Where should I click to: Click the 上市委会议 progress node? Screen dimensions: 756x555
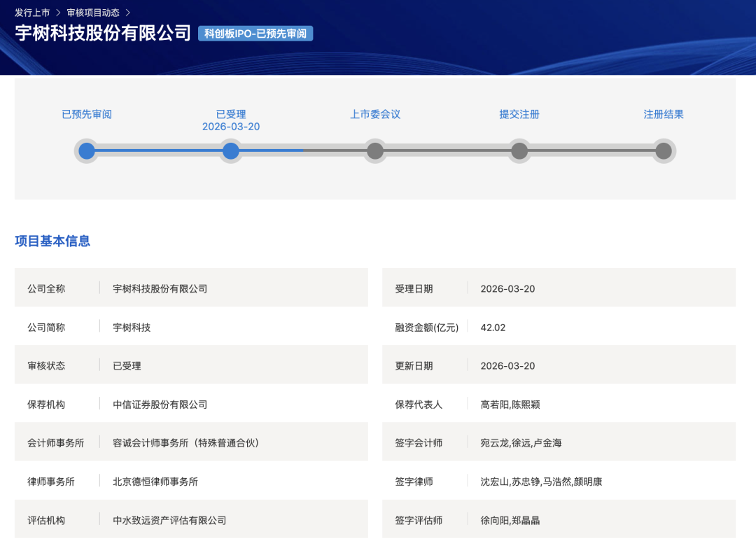(374, 150)
